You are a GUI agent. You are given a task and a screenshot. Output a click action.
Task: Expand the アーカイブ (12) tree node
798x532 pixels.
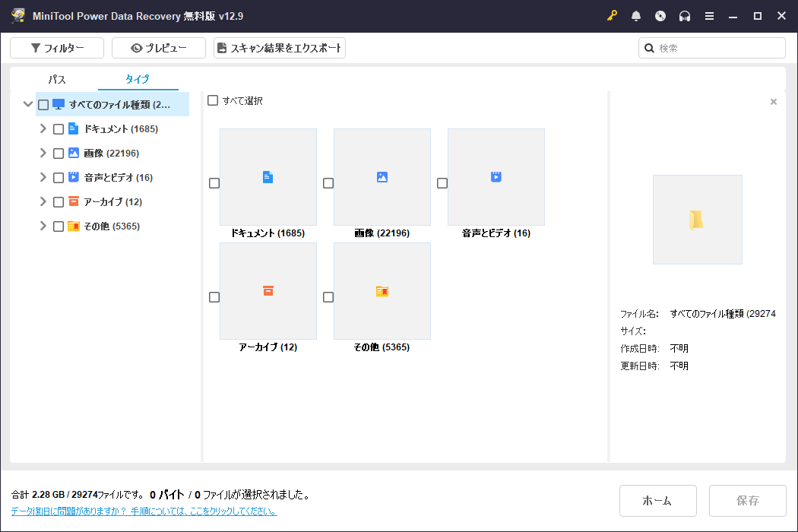[x=43, y=201]
